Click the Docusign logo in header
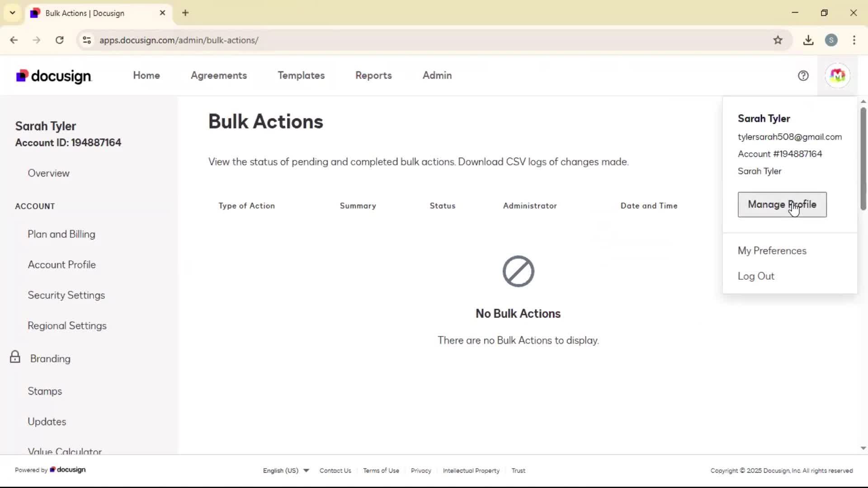Screen dimensions: 868x488 (x=54, y=76)
